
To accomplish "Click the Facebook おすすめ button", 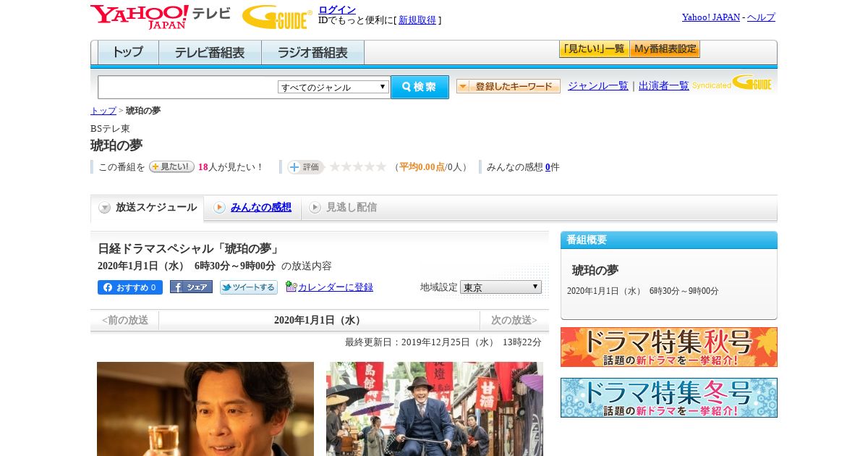I will [x=130, y=287].
